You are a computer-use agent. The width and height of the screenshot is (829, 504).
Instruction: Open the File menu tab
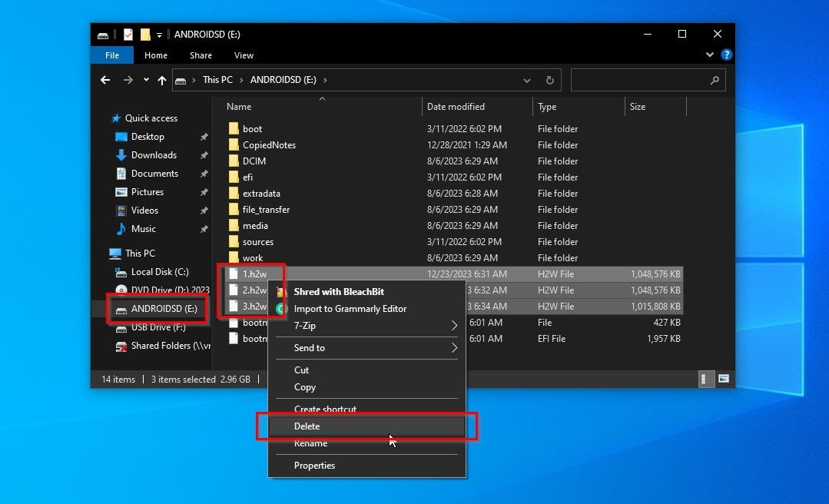(x=112, y=55)
